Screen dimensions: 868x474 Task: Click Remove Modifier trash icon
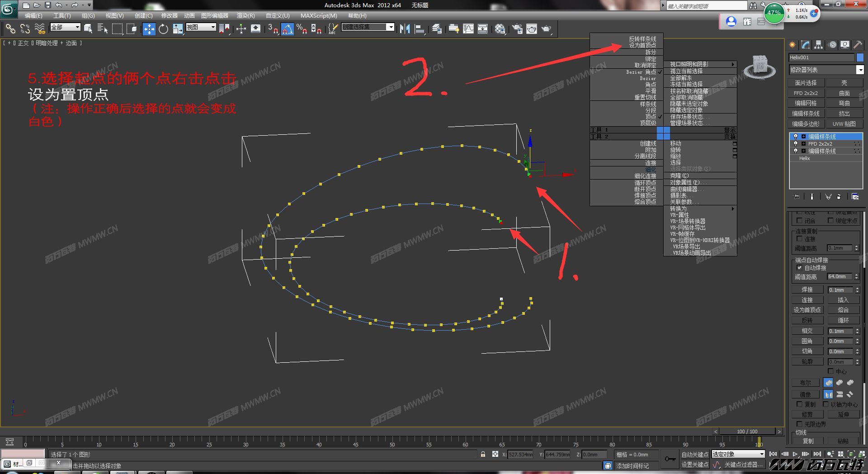point(839,197)
